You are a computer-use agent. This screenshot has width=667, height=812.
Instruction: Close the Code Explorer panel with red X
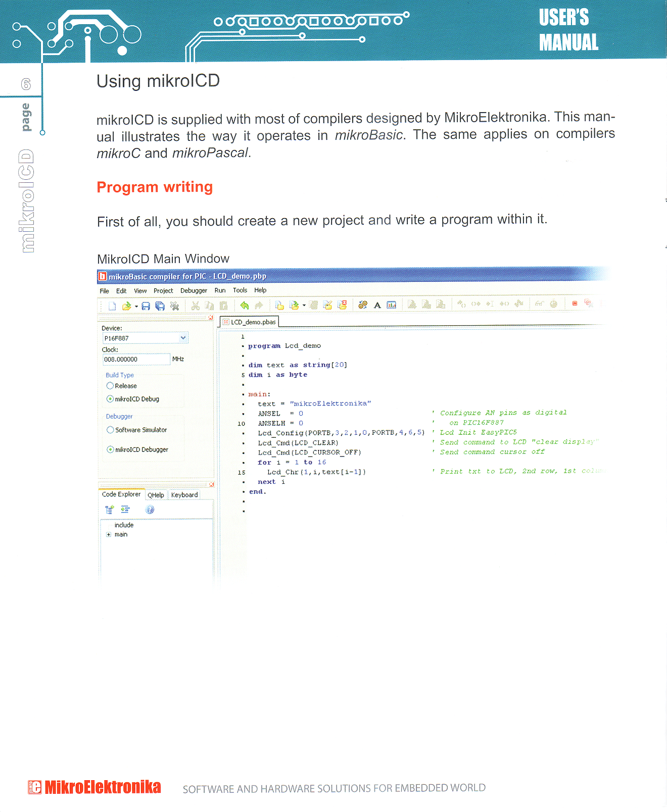point(211,485)
